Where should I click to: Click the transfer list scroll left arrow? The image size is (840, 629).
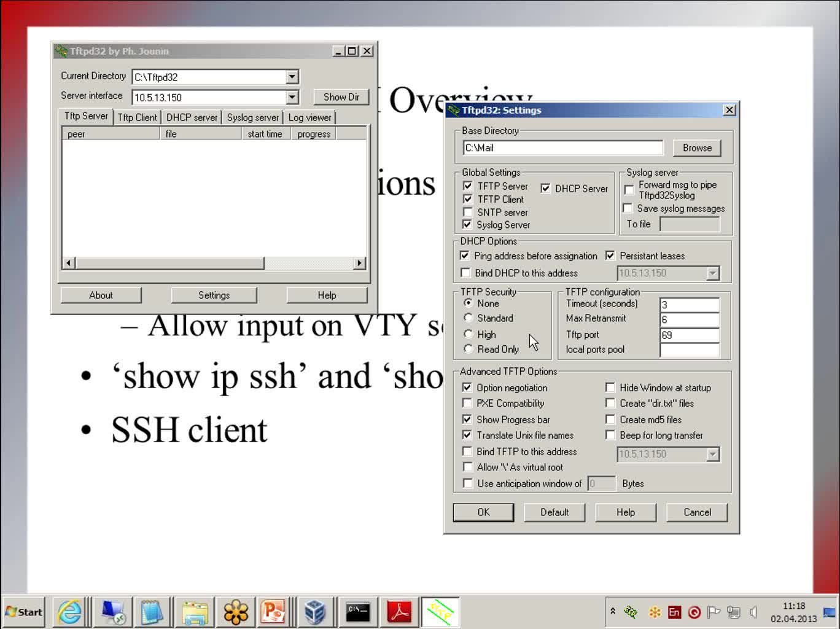tap(69, 263)
